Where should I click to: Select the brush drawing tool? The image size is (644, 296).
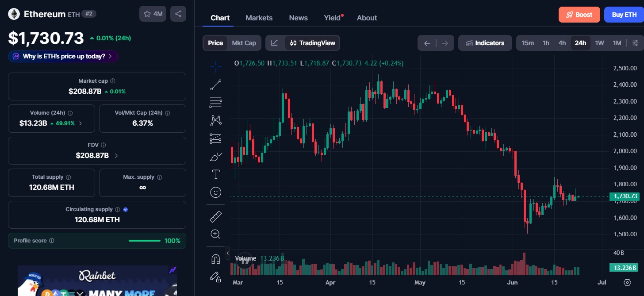pos(216,157)
